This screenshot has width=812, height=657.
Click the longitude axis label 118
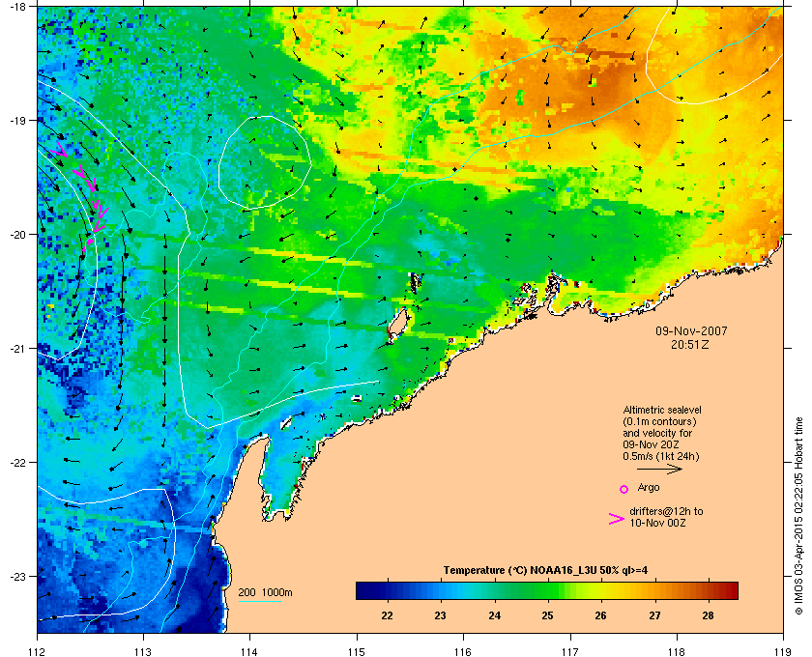coord(677,651)
